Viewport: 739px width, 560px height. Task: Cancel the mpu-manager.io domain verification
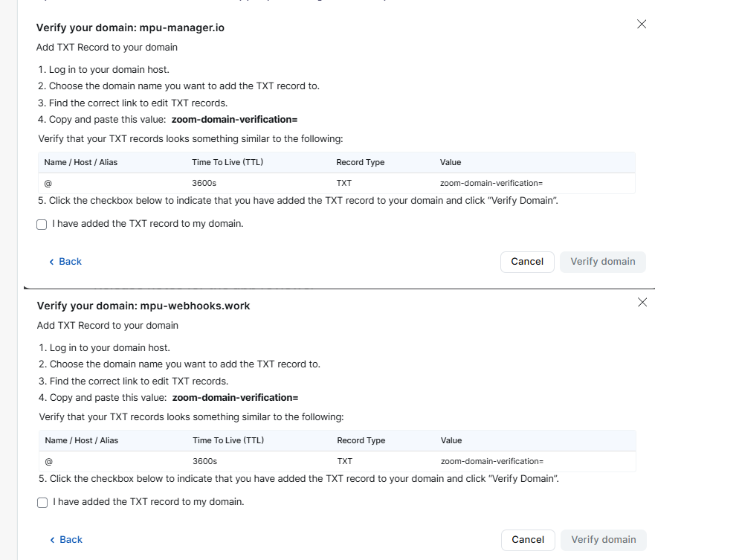[527, 262]
